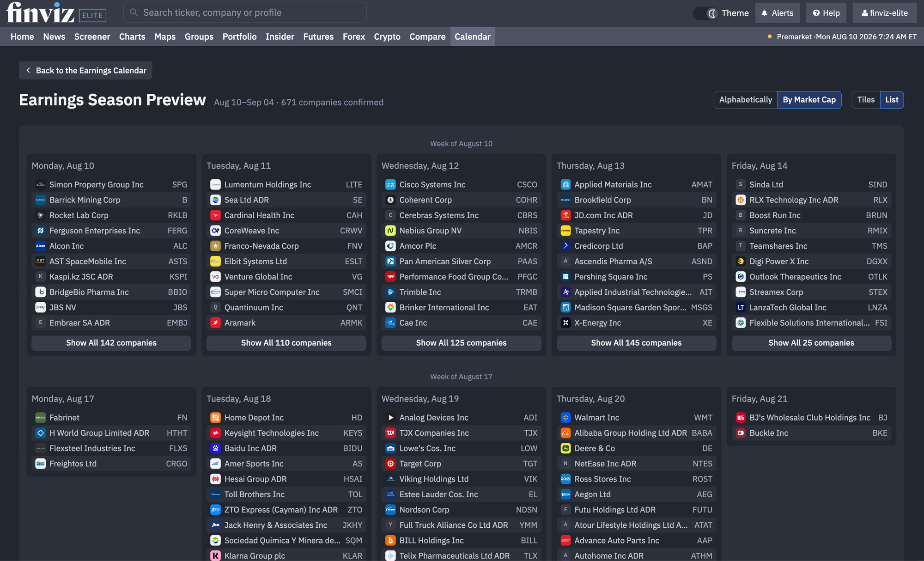Open the Portfolio nav item
The height and width of the screenshot is (561, 924).
point(239,37)
